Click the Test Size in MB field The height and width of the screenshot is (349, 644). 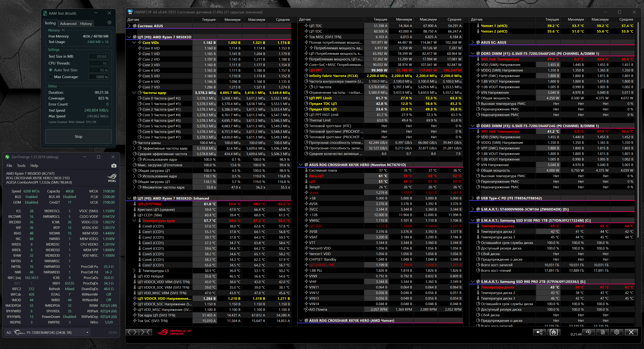[x=98, y=56]
